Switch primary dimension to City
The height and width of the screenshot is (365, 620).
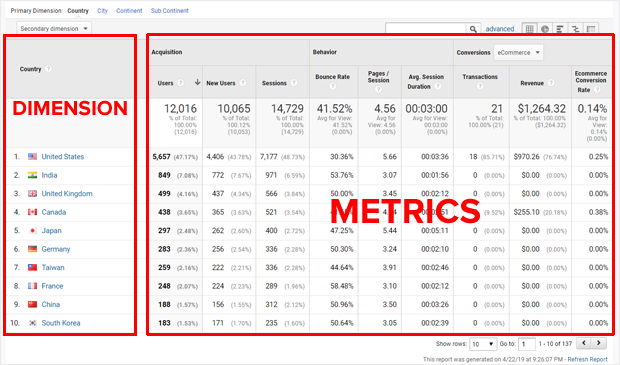pyautogui.click(x=102, y=11)
